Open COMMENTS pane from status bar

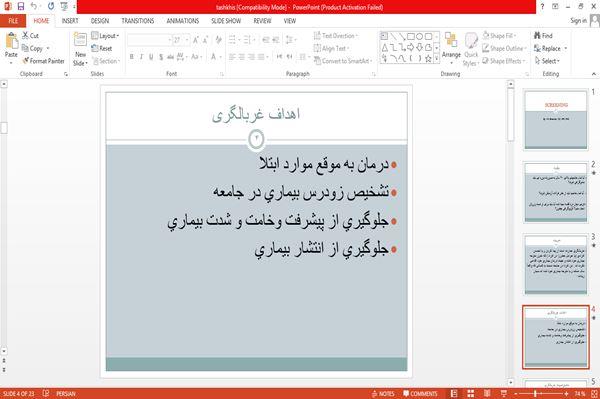[420, 393]
